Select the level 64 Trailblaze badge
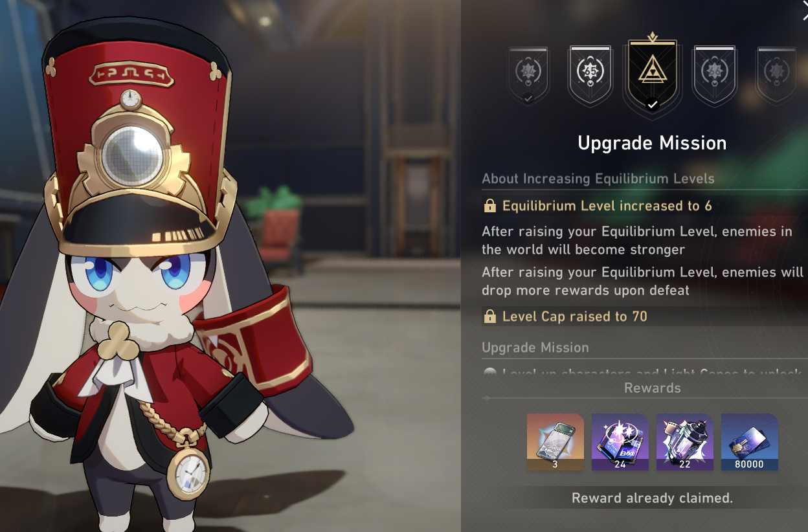 [528, 74]
